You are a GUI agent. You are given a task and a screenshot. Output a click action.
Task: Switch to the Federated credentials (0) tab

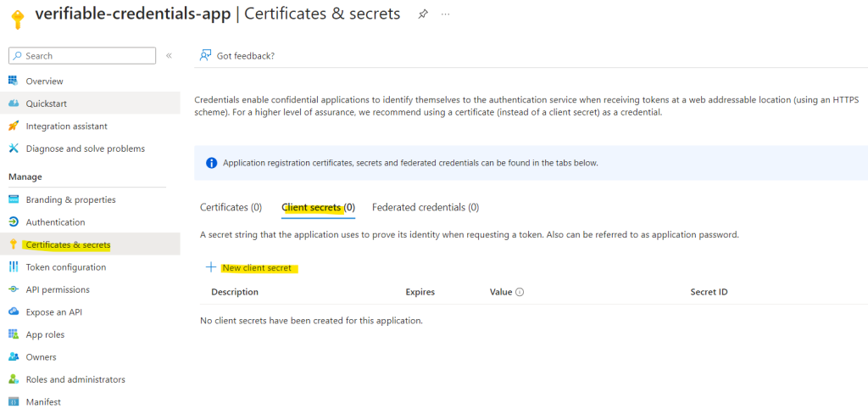pyautogui.click(x=426, y=207)
